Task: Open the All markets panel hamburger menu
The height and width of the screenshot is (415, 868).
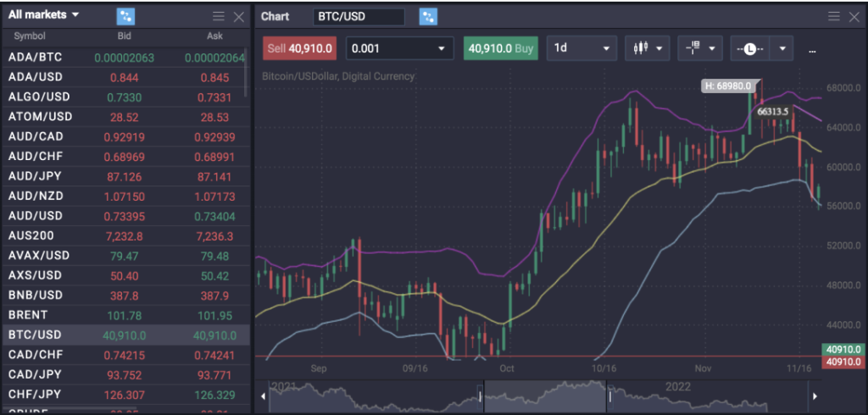Action: (219, 17)
